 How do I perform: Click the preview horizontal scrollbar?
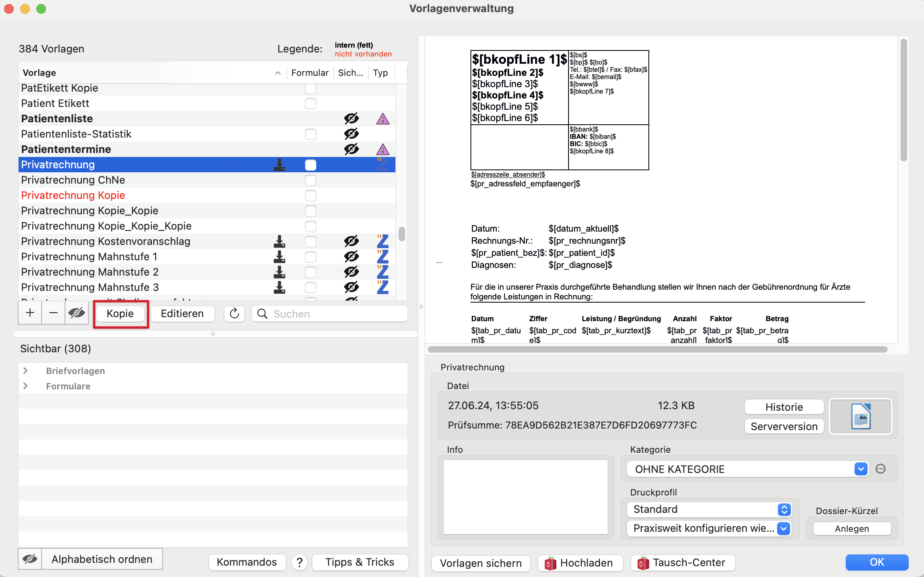pyautogui.click(x=657, y=349)
